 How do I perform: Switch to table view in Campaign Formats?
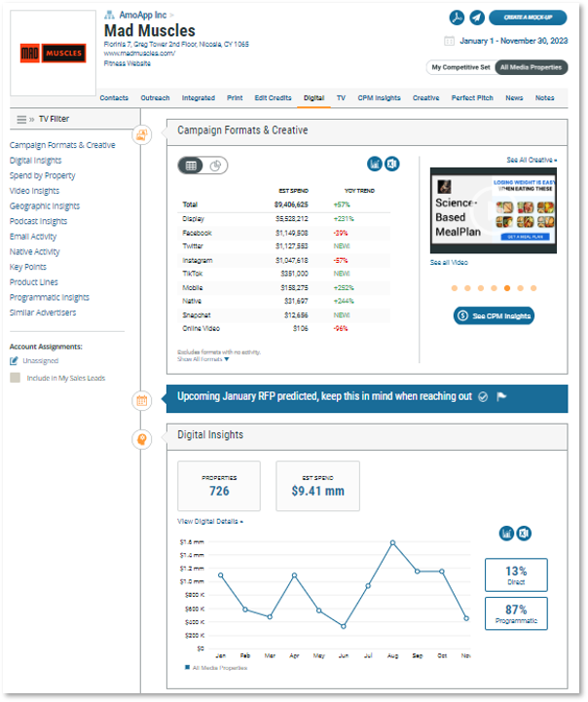pos(191,166)
